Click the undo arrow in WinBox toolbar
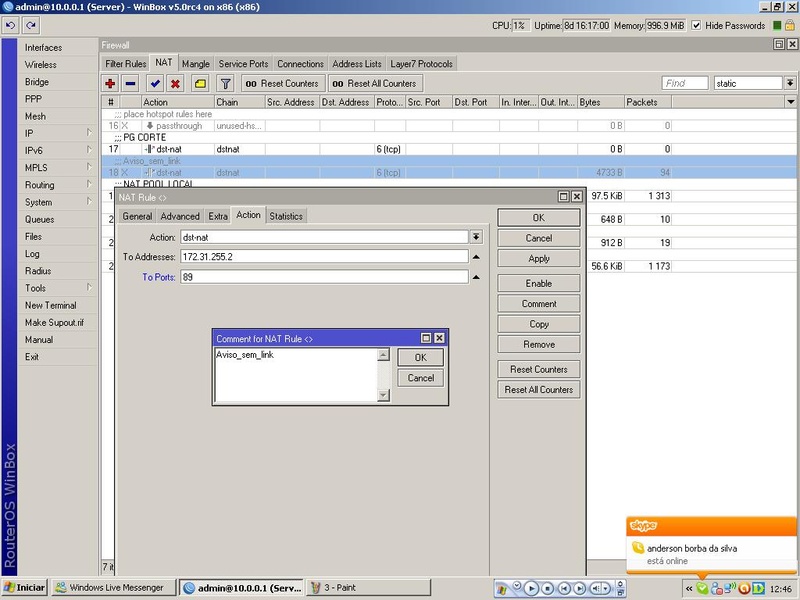 tap(10, 25)
